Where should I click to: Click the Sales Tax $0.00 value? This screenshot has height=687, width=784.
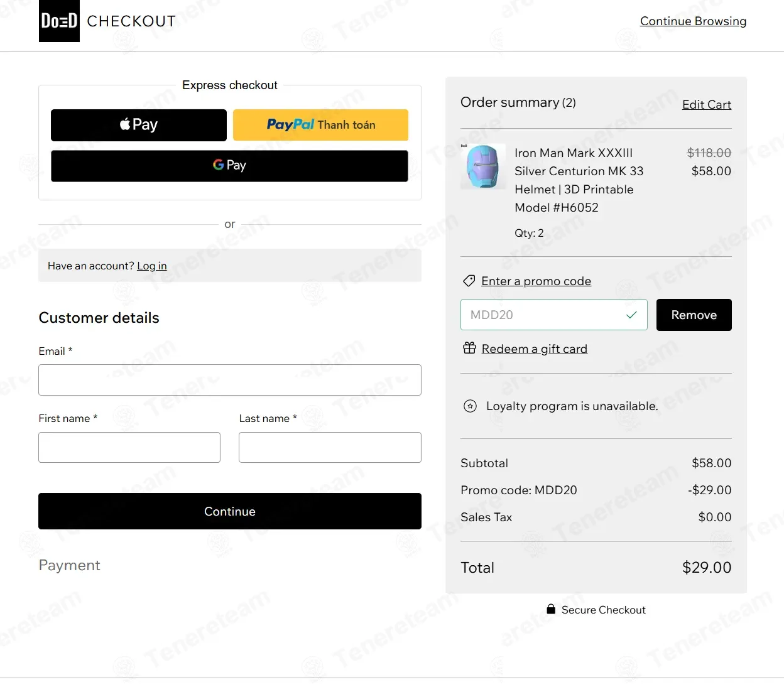click(715, 517)
